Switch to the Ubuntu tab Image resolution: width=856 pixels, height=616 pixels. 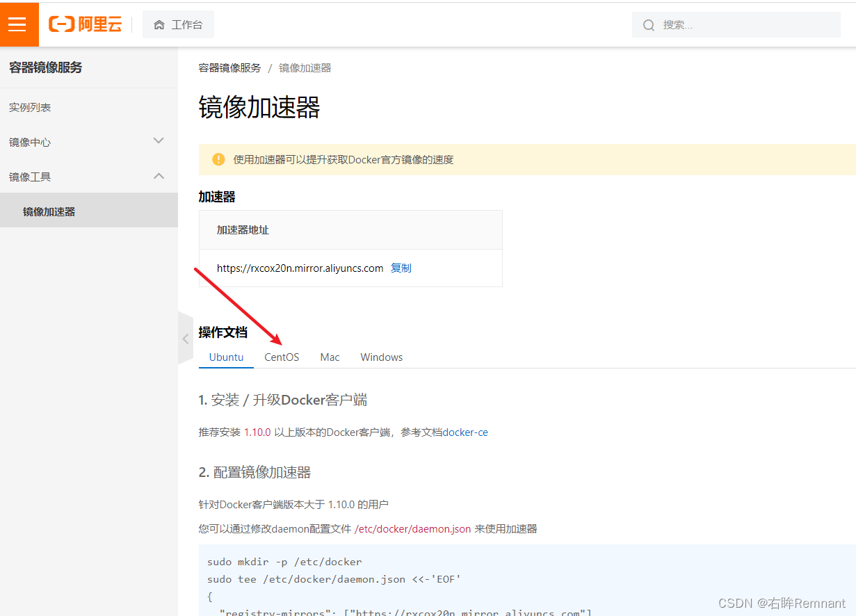tap(226, 357)
